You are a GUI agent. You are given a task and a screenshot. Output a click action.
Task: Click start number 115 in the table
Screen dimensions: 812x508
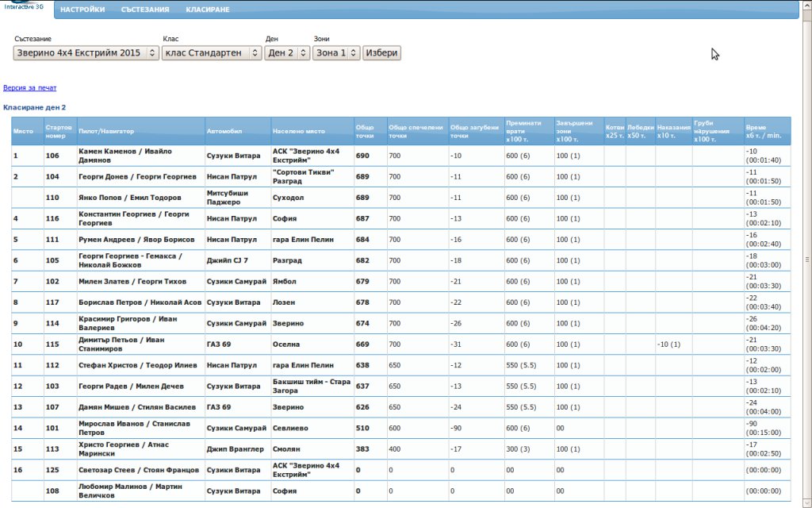52,344
